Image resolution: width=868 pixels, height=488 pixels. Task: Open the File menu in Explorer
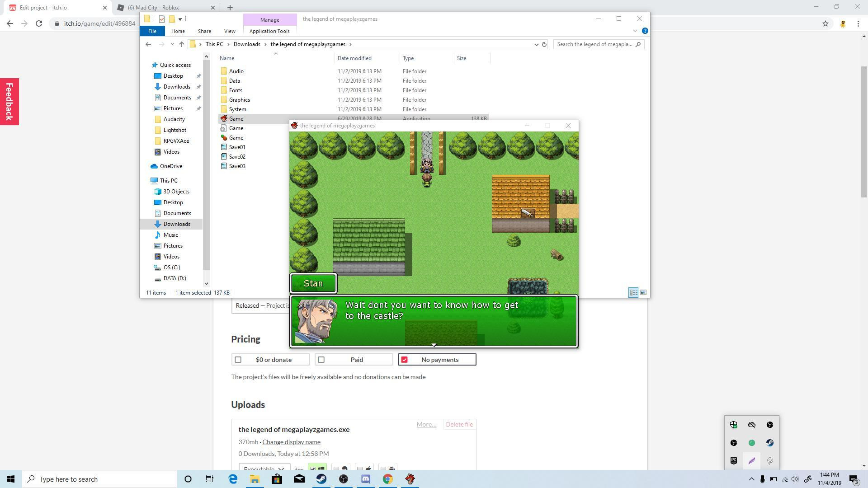[x=152, y=31]
